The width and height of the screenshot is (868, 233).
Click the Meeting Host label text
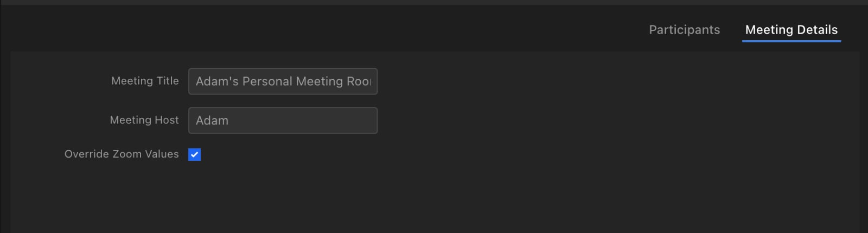[x=144, y=120]
